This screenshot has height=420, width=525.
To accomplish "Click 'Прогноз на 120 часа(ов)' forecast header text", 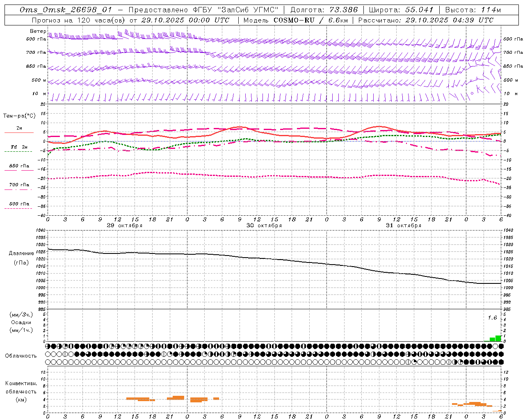I will [x=79, y=20].
